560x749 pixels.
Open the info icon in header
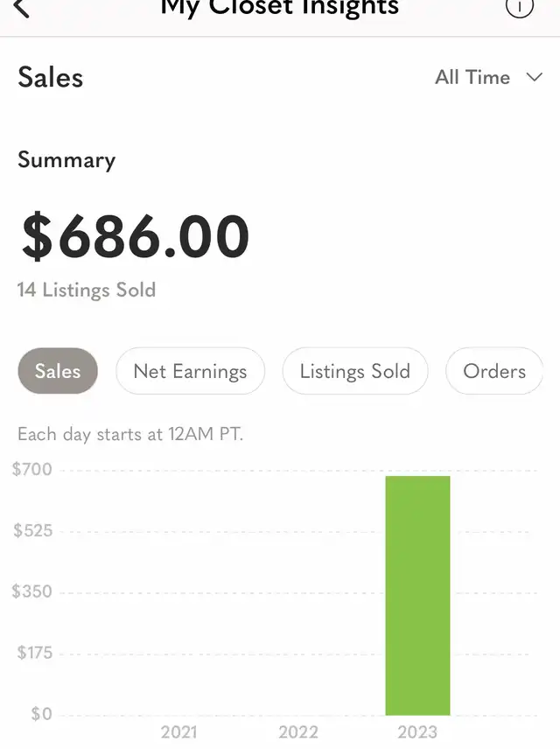(x=520, y=7)
